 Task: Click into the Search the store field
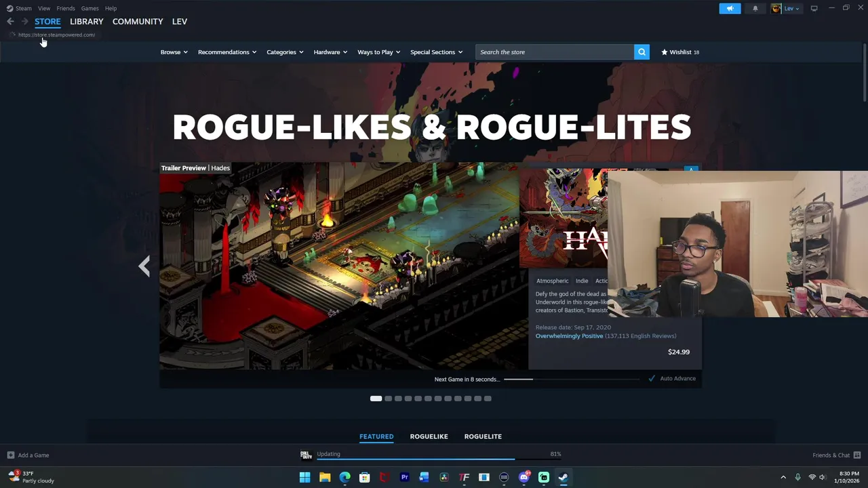(x=555, y=52)
